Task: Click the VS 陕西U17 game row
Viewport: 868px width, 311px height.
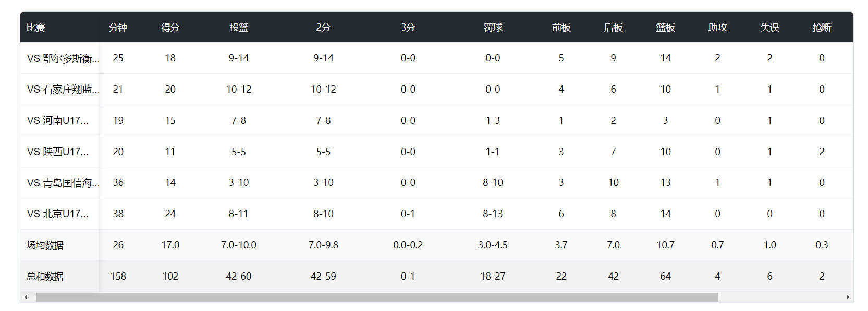Action: (x=58, y=152)
